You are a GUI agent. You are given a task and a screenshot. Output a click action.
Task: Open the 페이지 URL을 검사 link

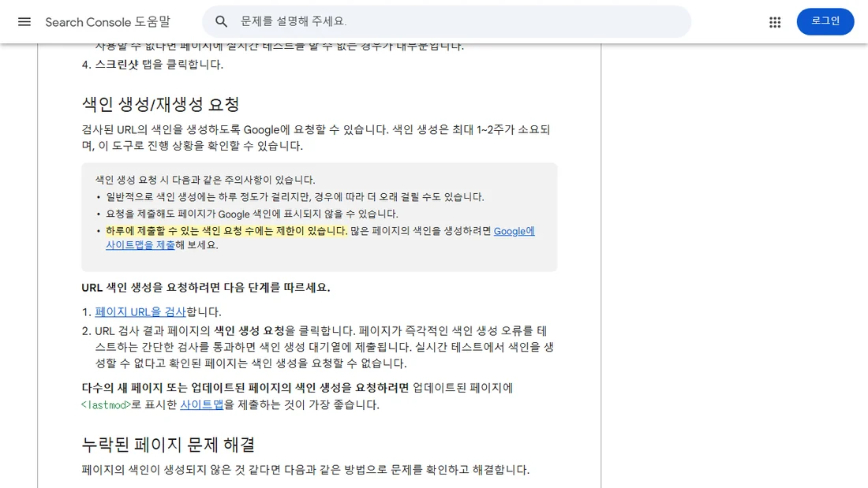pyautogui.click(x=140, y=311)
